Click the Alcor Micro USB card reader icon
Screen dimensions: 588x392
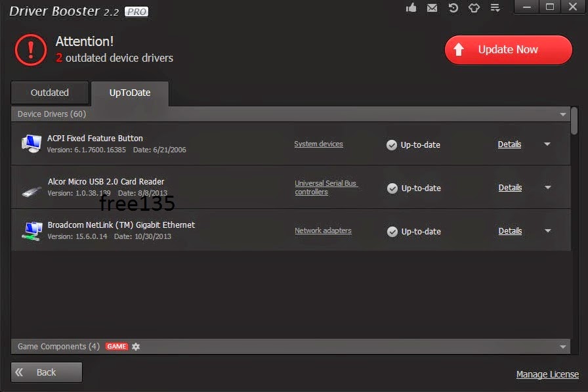(31, 191)
